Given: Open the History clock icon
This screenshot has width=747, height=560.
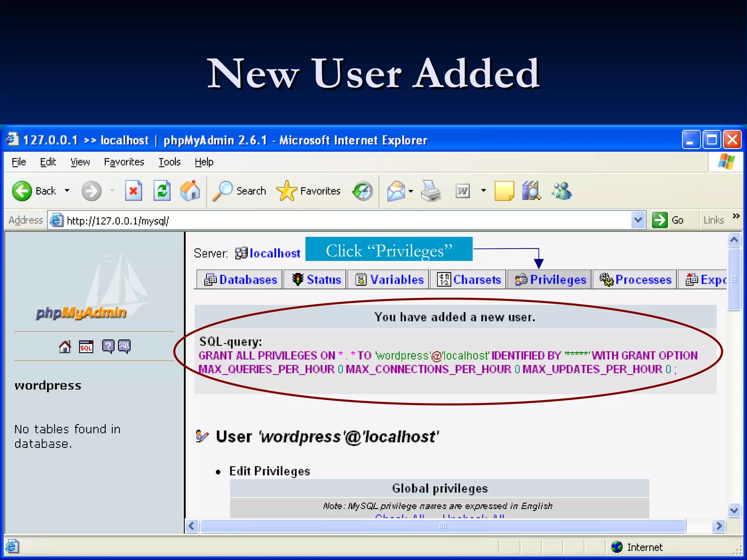Looking at the screenshot, I should tap(363, 191).
